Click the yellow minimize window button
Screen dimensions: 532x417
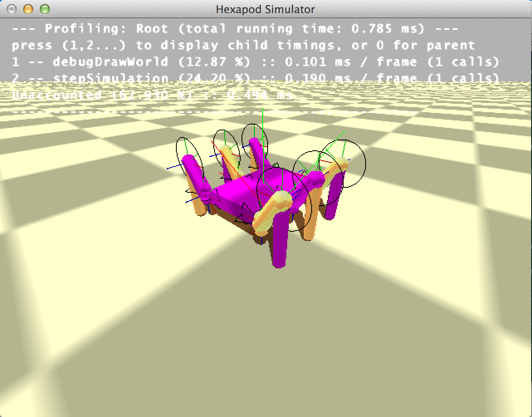28,9
